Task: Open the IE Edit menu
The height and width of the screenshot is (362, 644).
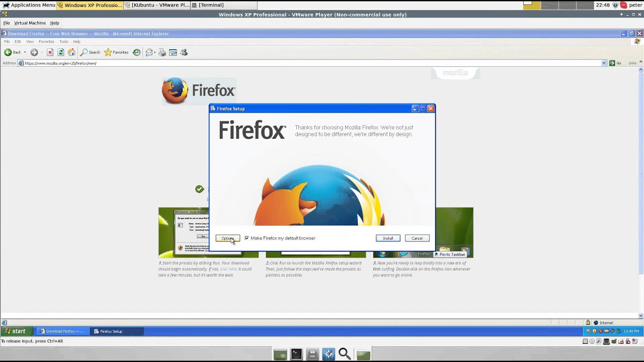Action: 18,42
